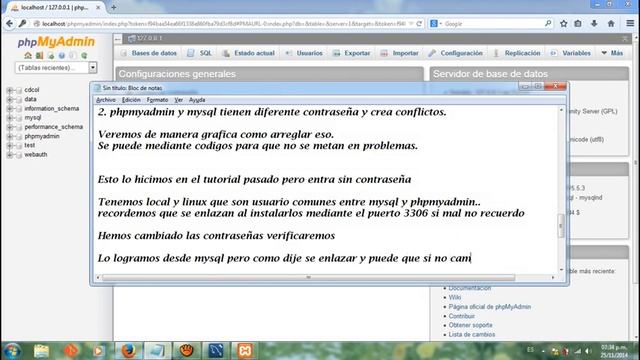Open the Usuarios tab

pos(304,53)
